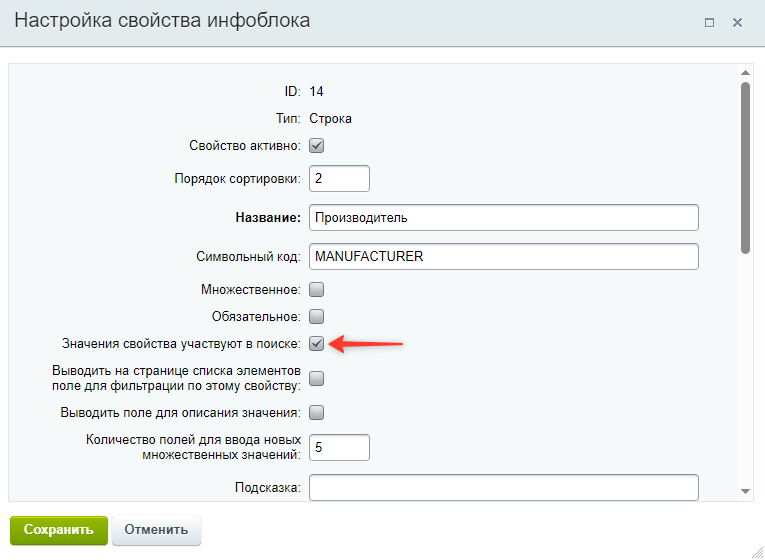Edit the 'Название' field with Производитель
Viewport: 765px width, 560px height.
[504, 218]
